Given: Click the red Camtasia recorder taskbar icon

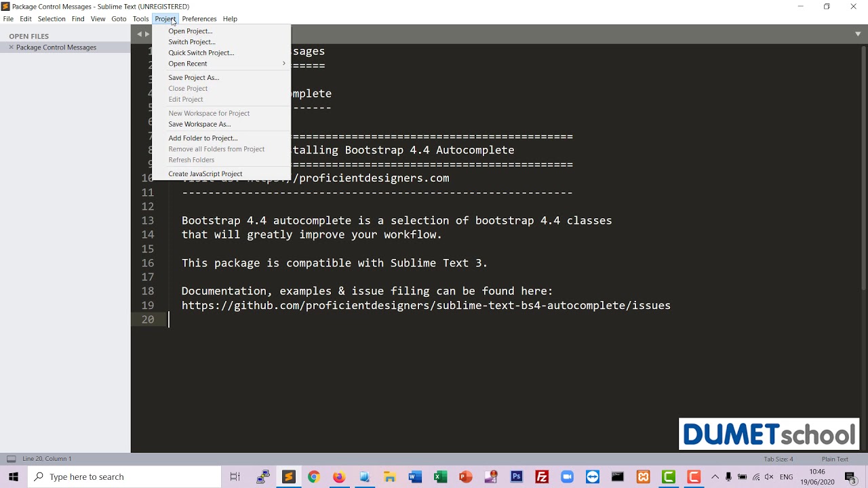Looking at the screenshot, I should (694, 476).
